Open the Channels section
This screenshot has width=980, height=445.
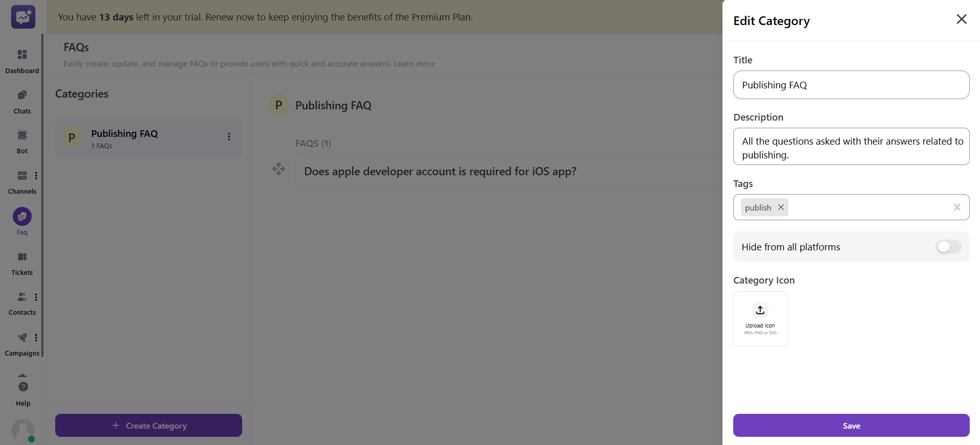21,181
